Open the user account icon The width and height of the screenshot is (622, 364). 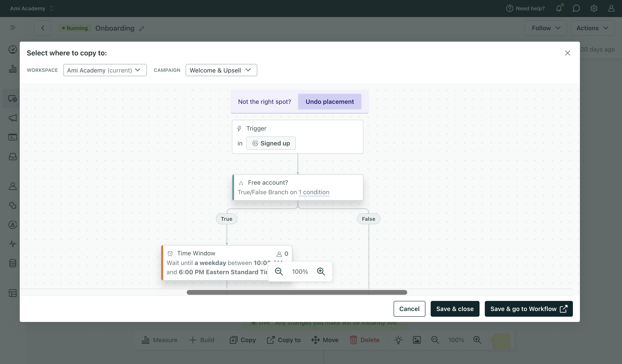coord(611,8)
